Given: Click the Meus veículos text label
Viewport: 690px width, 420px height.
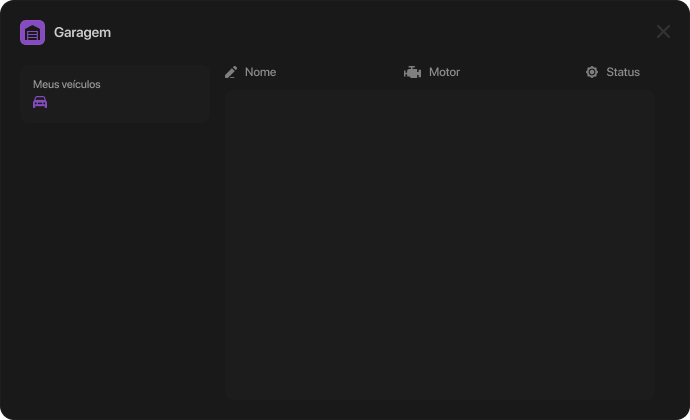Looking at the screenshot, I should 67,84.
